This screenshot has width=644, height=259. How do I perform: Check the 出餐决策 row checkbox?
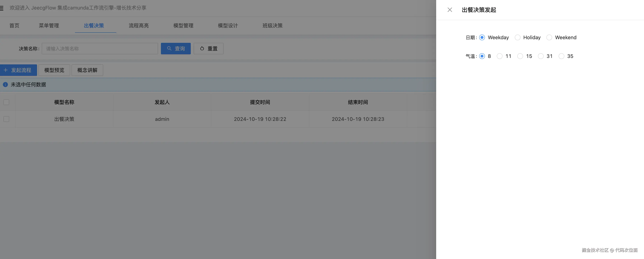click(6, 119)
